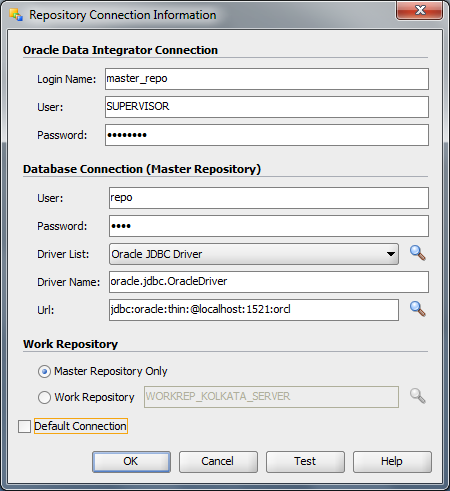Click the Work Repository section heading
Viewport: 450px width, 491px height.
tap(70, 344)
